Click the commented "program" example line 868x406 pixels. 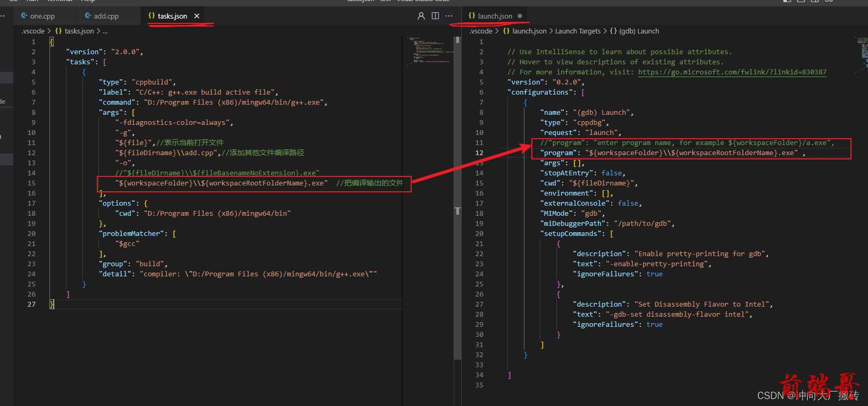[x=687, y=143]
